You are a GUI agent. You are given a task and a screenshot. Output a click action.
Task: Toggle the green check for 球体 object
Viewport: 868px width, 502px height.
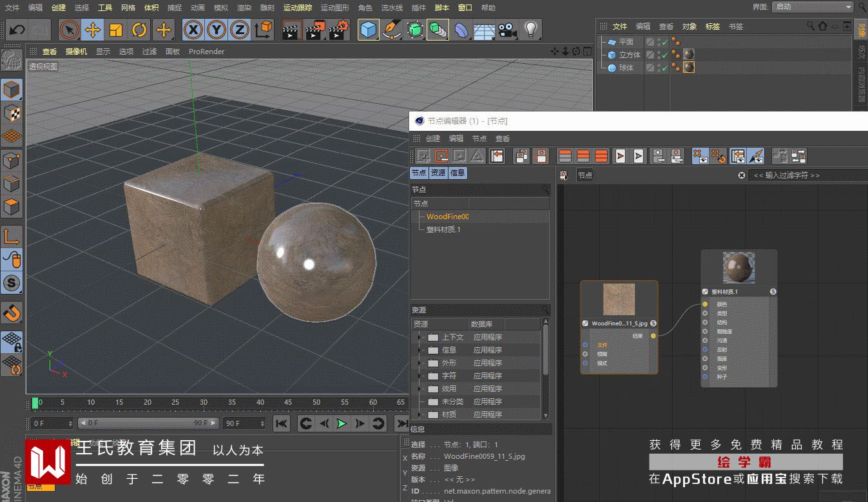(664, 68)
